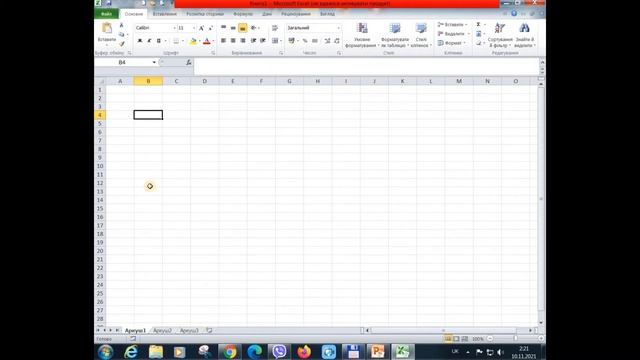Image resolution: width=640 pixels, height=360 pixels.
Task: Align cell text to the right
Action: (x=243, y=41)
